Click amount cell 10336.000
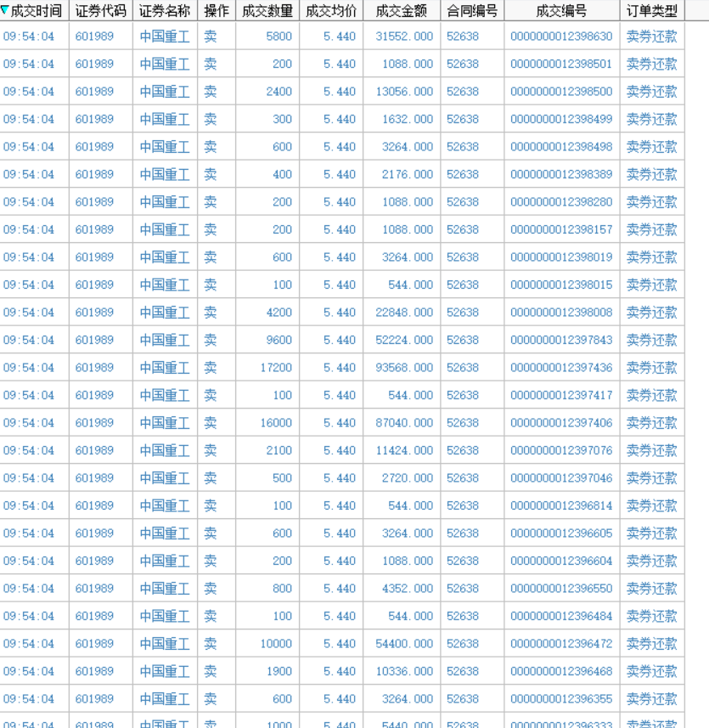The image size is (709, 728). click(404, 671)
